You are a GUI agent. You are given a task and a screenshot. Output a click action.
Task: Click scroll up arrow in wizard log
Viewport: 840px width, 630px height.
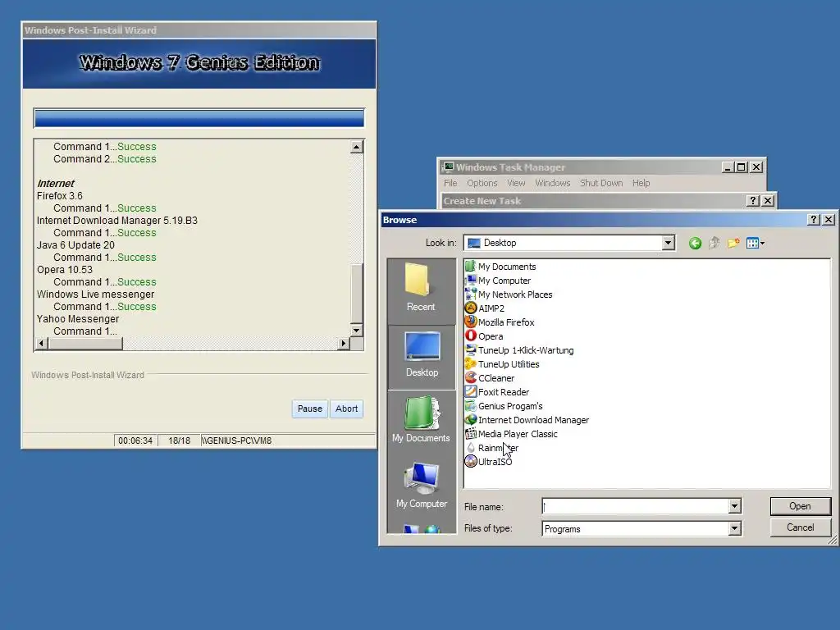tap(357, 147)
